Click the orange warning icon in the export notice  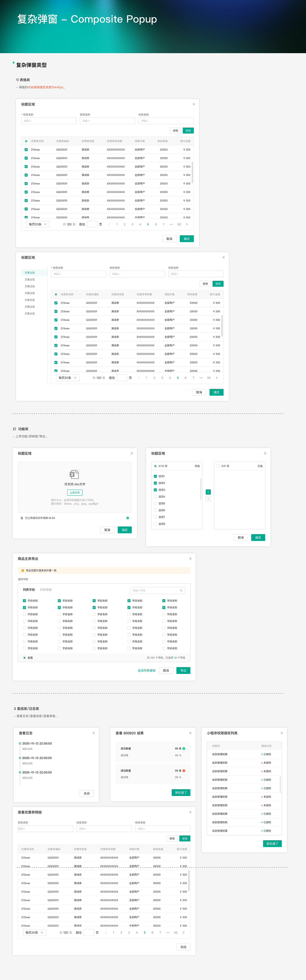(23, 570)
